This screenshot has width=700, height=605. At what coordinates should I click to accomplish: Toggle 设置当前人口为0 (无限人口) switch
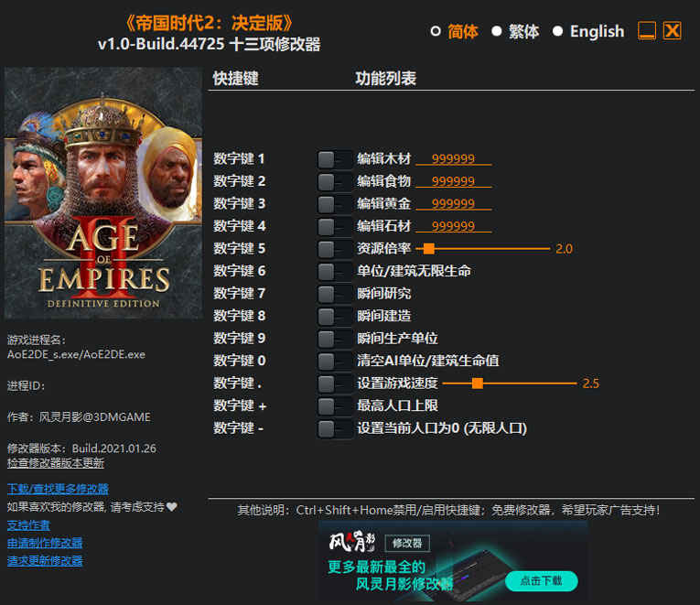click(x=334, y=428)
